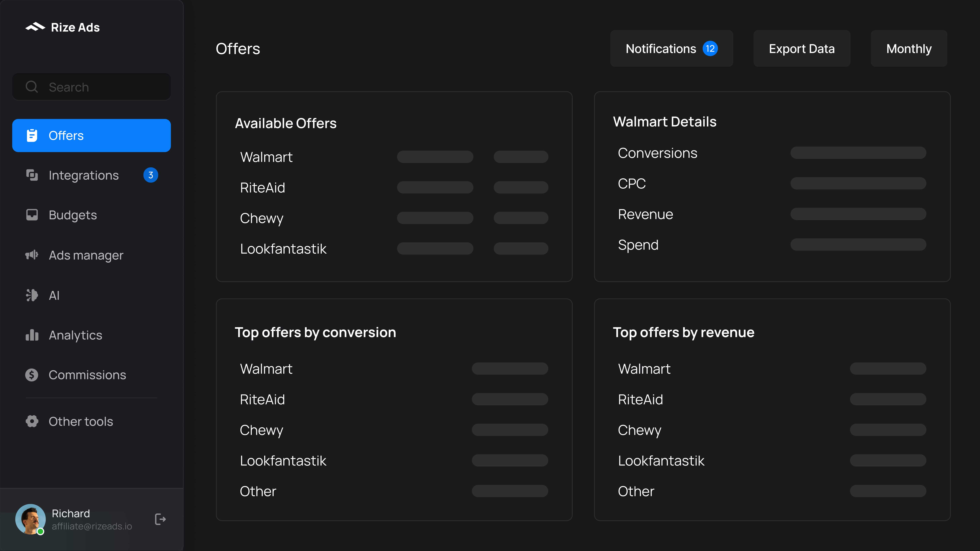Go to the Commissions page
980x551 pixels.
(x=87, y=375)
